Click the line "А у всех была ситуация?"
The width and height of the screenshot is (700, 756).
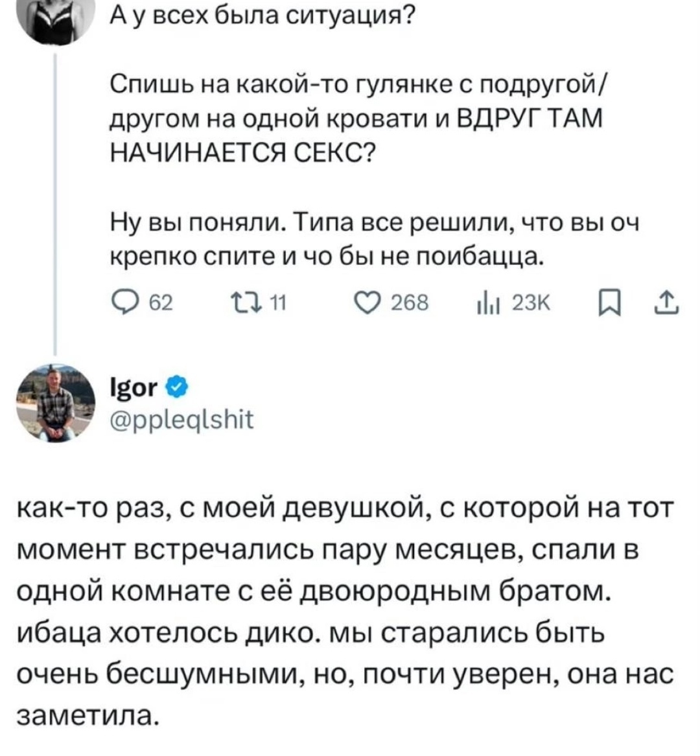click(255, 13)
